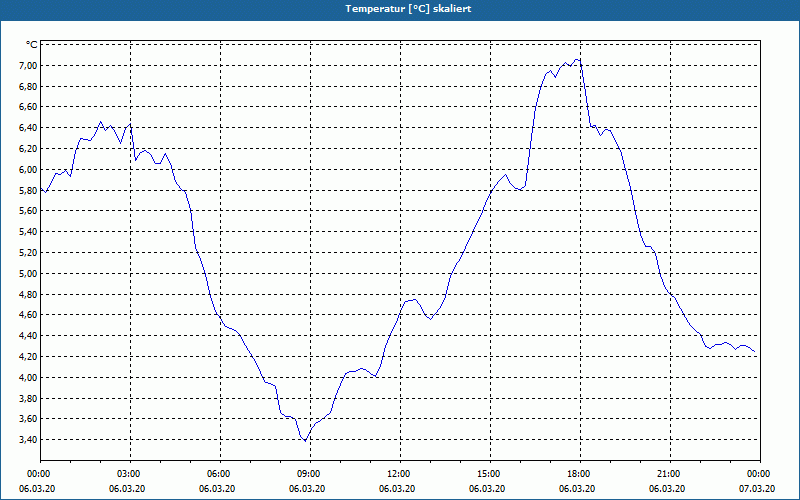Click the 07.03.20 date label
The image size is (800, 500).
pos(757,489)
